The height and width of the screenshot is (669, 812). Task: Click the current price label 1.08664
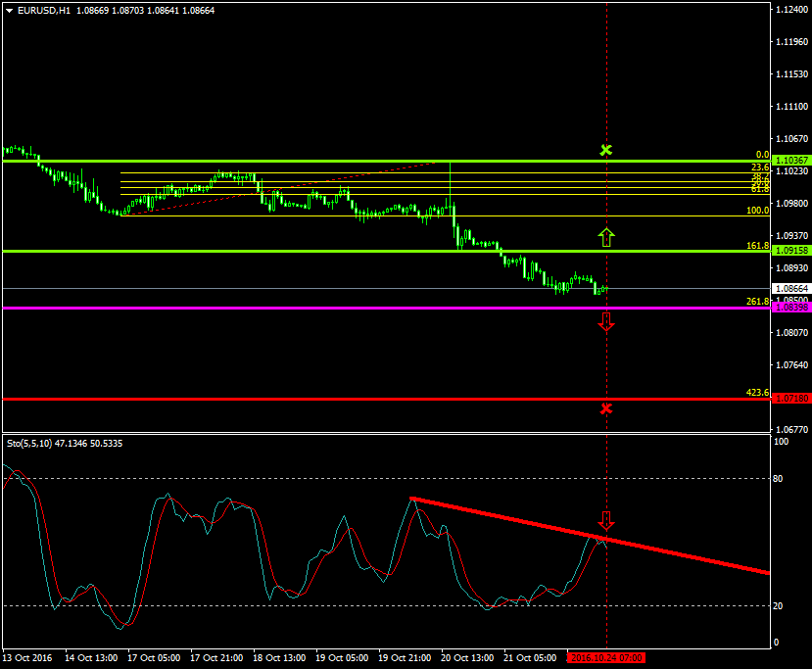pyautogui.click(x=789, y=289)
